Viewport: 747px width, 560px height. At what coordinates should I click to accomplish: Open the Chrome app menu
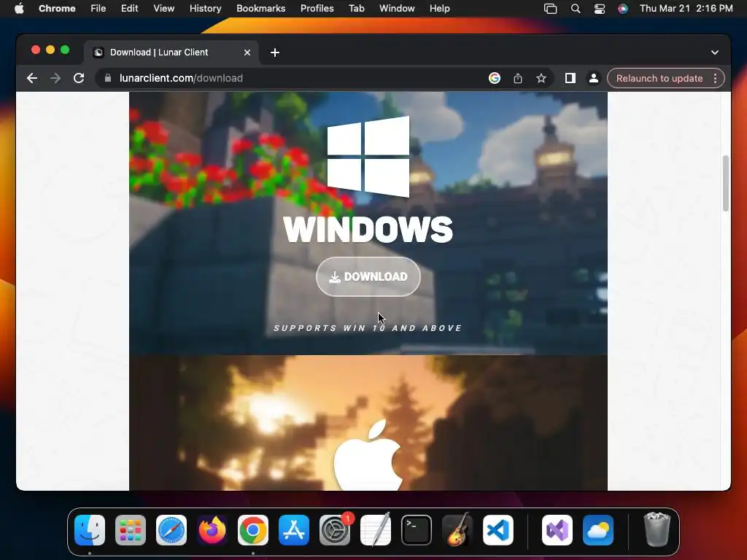click(57, 8)
